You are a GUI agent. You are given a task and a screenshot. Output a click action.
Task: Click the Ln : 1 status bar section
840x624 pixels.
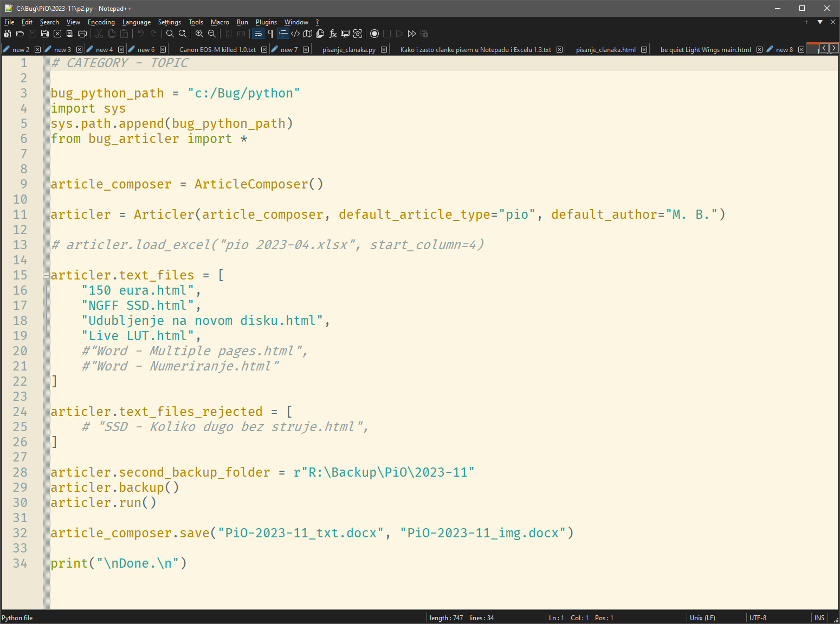pos(557,618)
